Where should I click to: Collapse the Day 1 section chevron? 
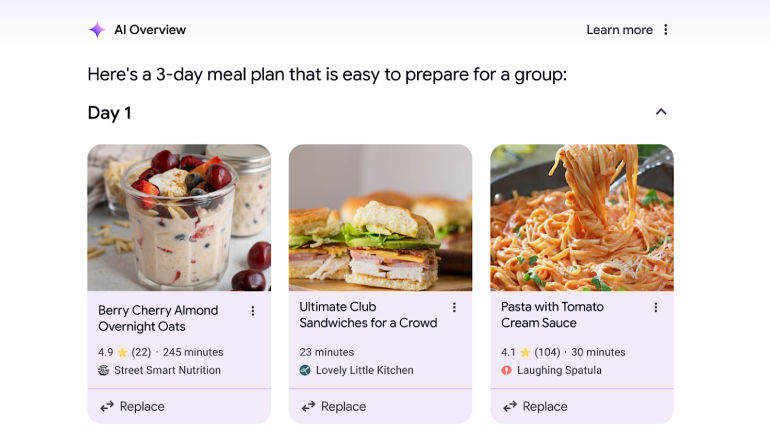click(661, 112)
